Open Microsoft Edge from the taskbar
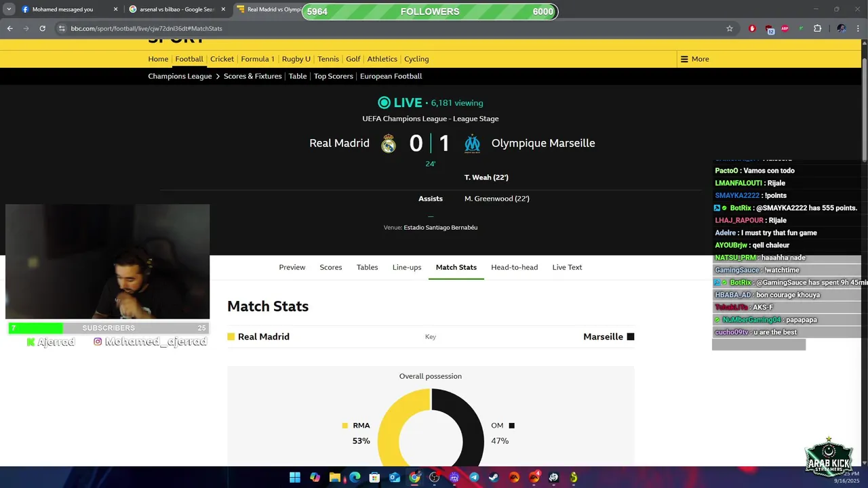Viewport: 868px width, 488px height. click(x=355, y=477)
